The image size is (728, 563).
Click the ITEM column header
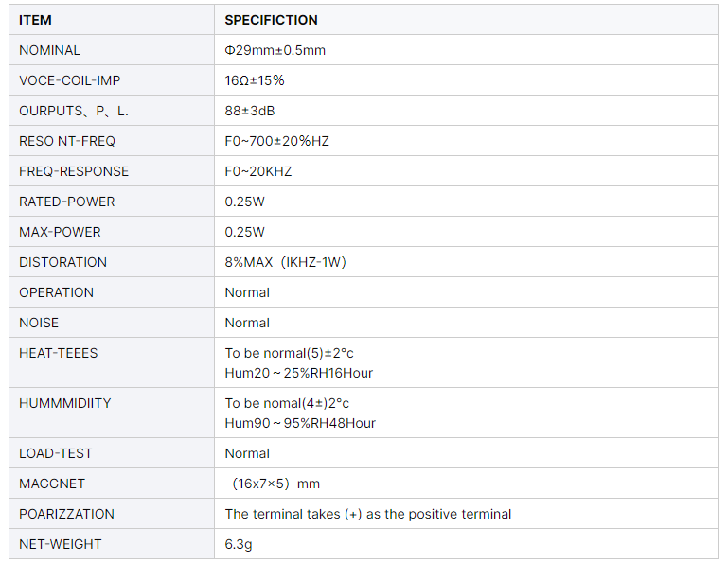pyautogui.click(x=35, y=20)
